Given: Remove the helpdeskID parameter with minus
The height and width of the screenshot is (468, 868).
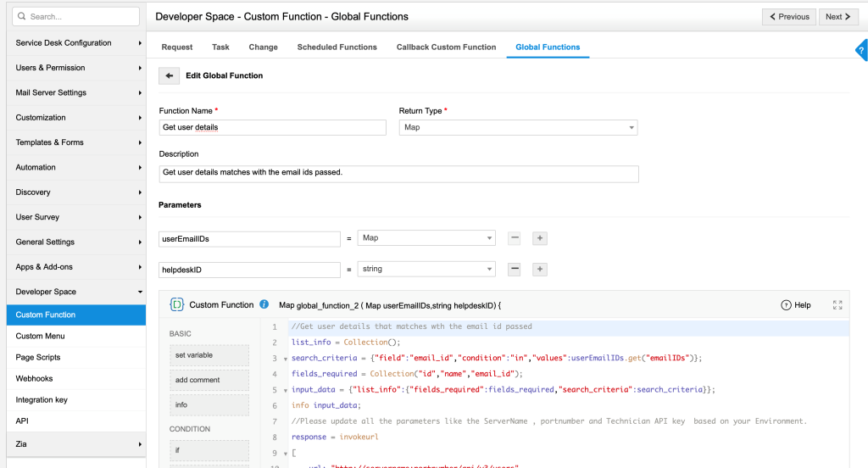Looking at the screenshot, I should [x=515, y=269].
